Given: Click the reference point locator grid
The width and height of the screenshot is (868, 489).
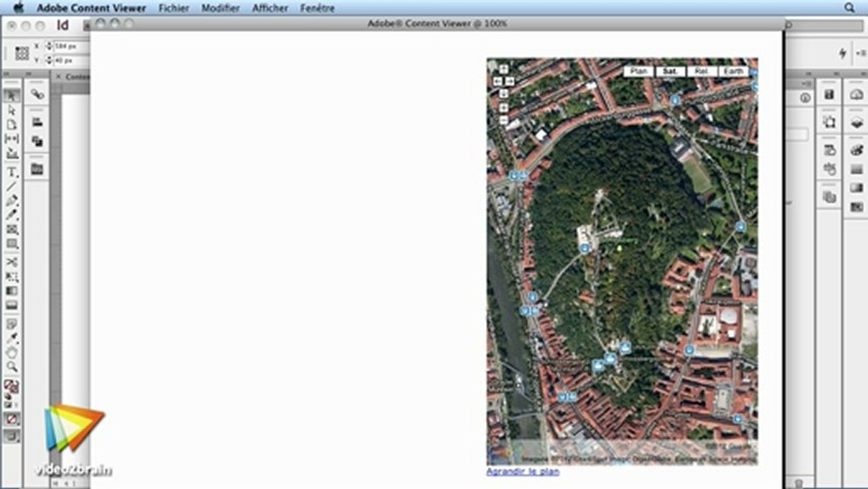Looking at the screenshot, I should pos(22,53).
